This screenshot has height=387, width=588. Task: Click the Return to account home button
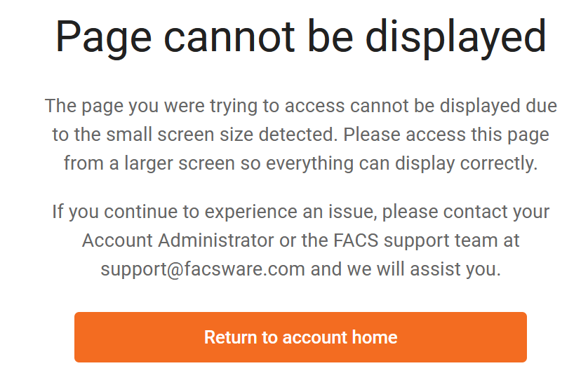pos(300,337)
